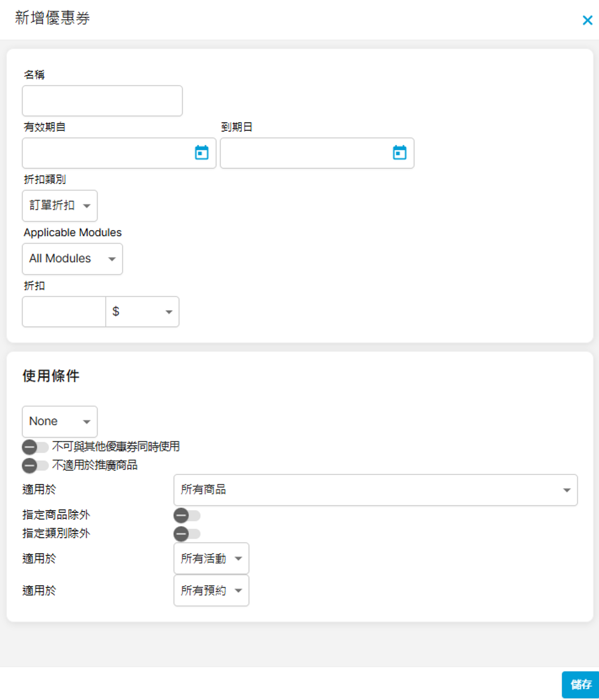The width and height of the screenshot is (599, 700).
Task: Expand the 所有商品 dropdown
Action: (375, 490)
